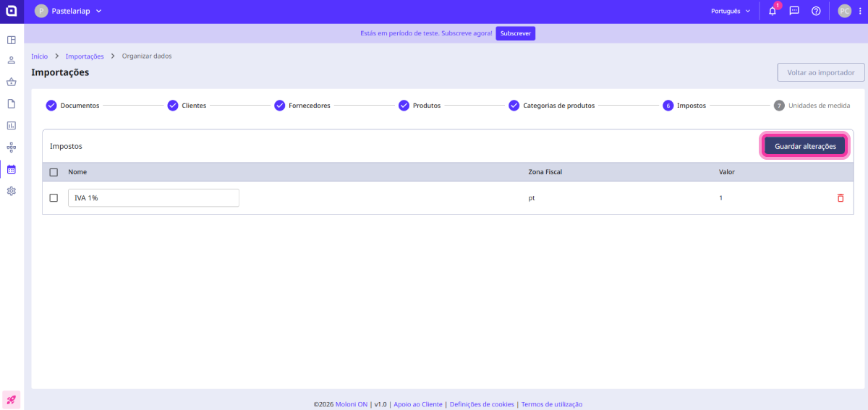The image size is (868, 410).
Task: Open the Português language dropdown
Action: click(731, 12)
